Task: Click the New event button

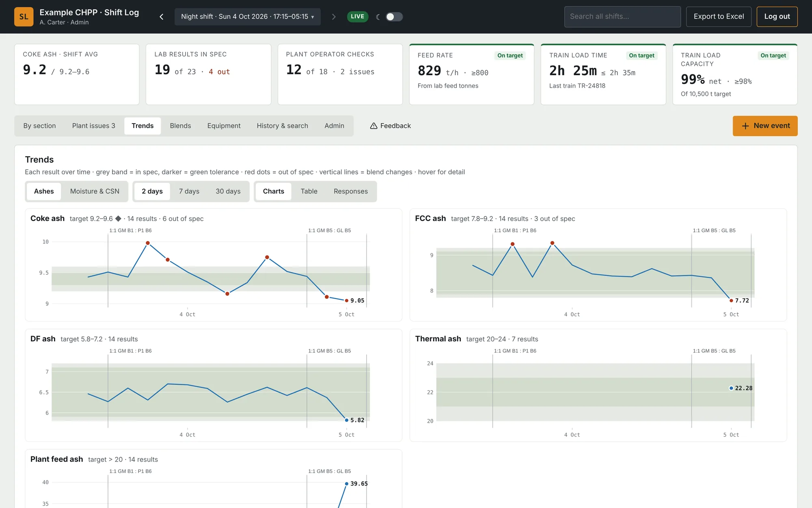Action: [x=765, y=126]
